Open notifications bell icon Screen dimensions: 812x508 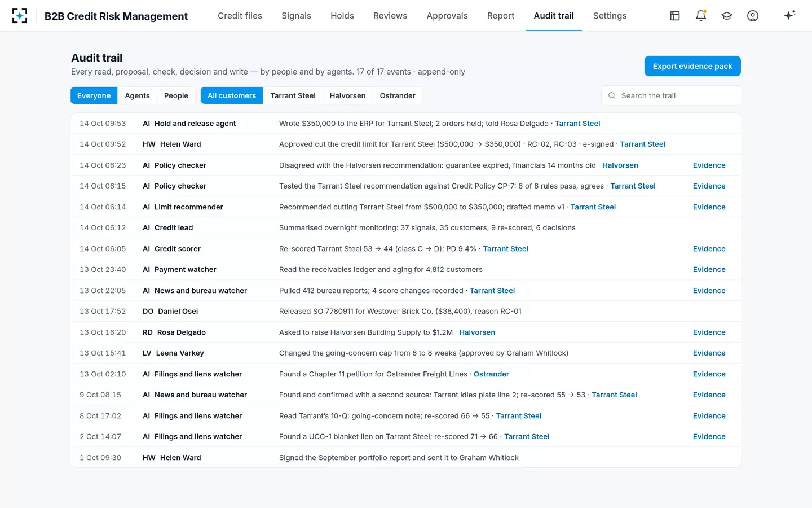coord(701,16)
